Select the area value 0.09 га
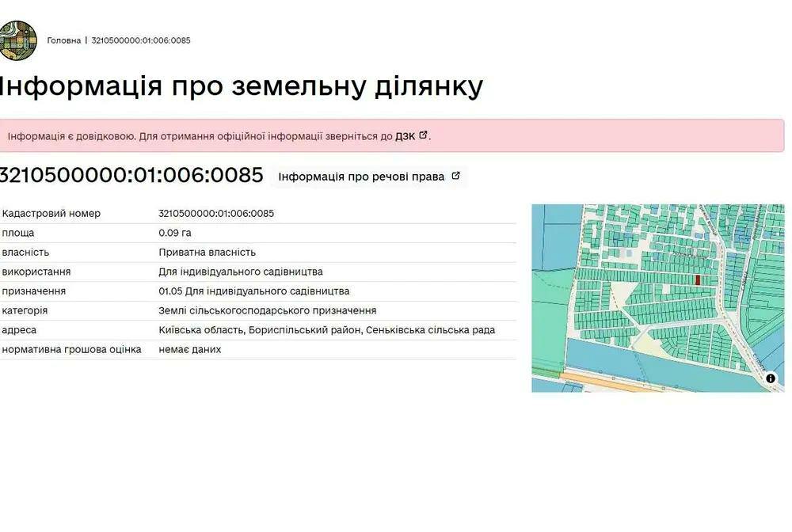The image size is (792, 532). tap(175, 233)
